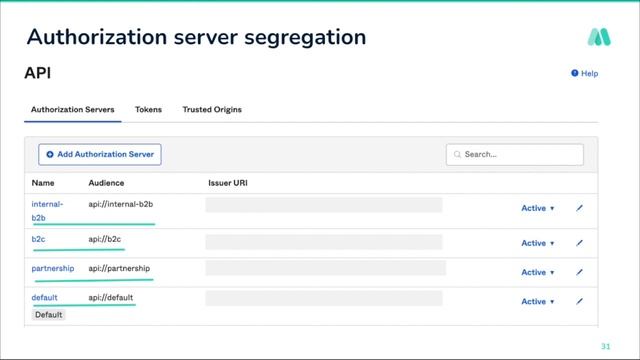This screenshot has width=640, height=360.
Task: Click the Issuer URI column header
Action: (228, 183)
